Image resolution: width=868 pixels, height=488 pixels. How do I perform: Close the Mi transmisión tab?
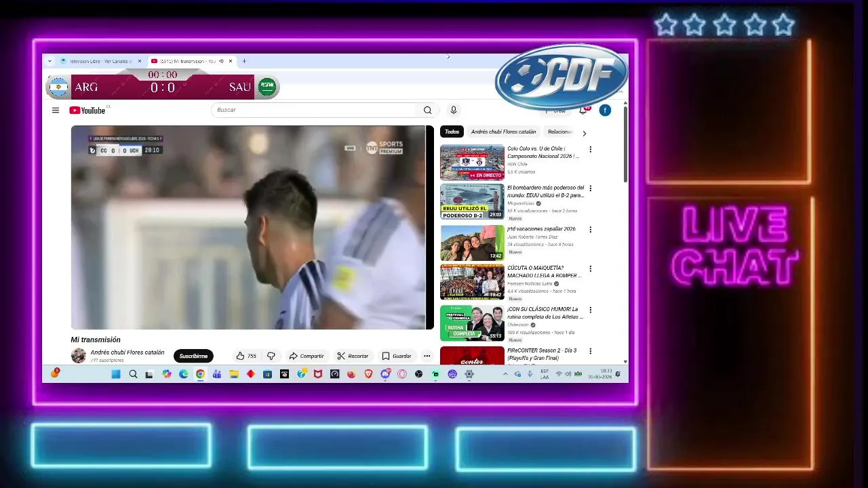click(231, 61)
